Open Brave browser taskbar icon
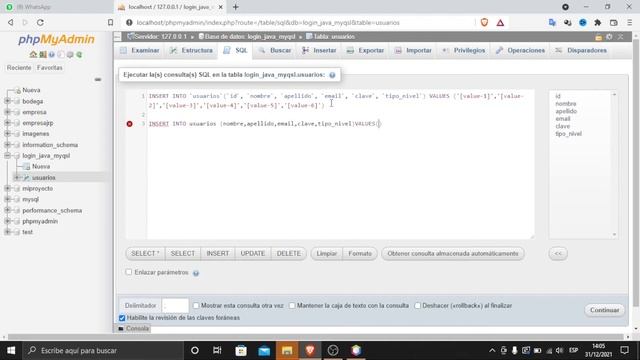Viewport: 640px width, 360px height. pos(310,350)
